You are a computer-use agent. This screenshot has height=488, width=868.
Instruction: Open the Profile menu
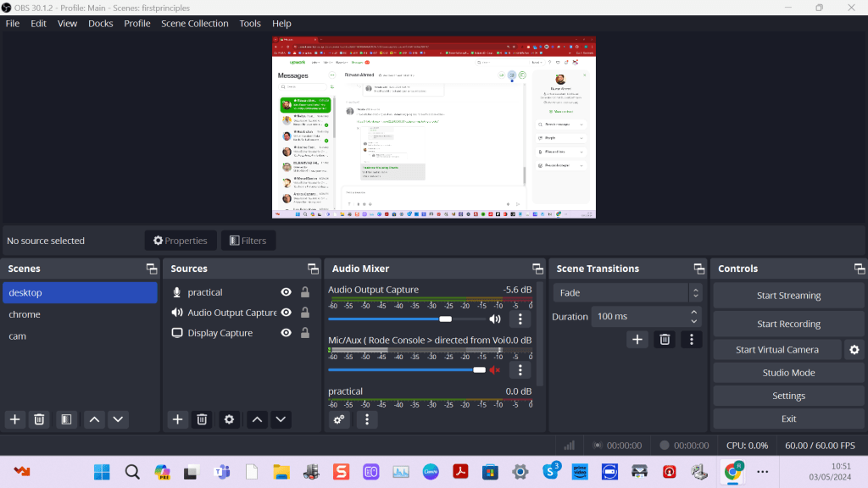point(136,23)
